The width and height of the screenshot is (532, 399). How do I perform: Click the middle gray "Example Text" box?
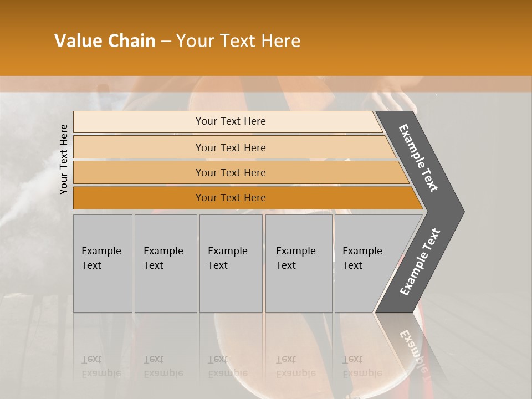point(230,263)
